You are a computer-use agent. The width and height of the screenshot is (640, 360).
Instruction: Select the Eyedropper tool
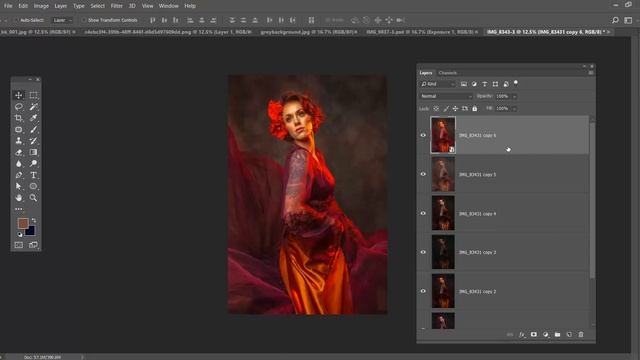coord(33,118)
